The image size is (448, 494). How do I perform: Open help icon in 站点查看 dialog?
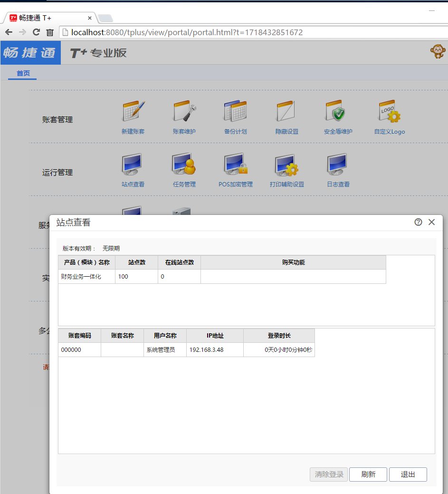pos(418,222)
